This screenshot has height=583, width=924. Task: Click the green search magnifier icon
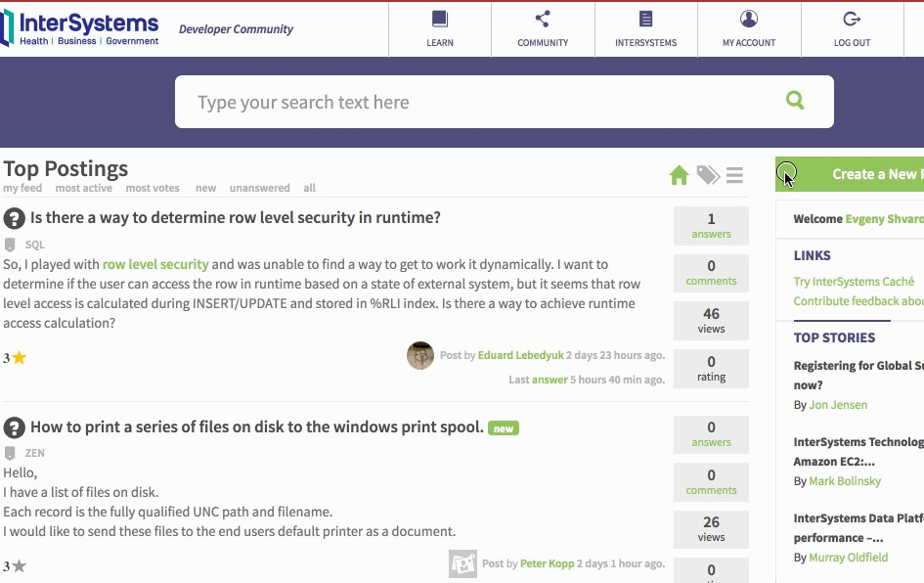795,101
